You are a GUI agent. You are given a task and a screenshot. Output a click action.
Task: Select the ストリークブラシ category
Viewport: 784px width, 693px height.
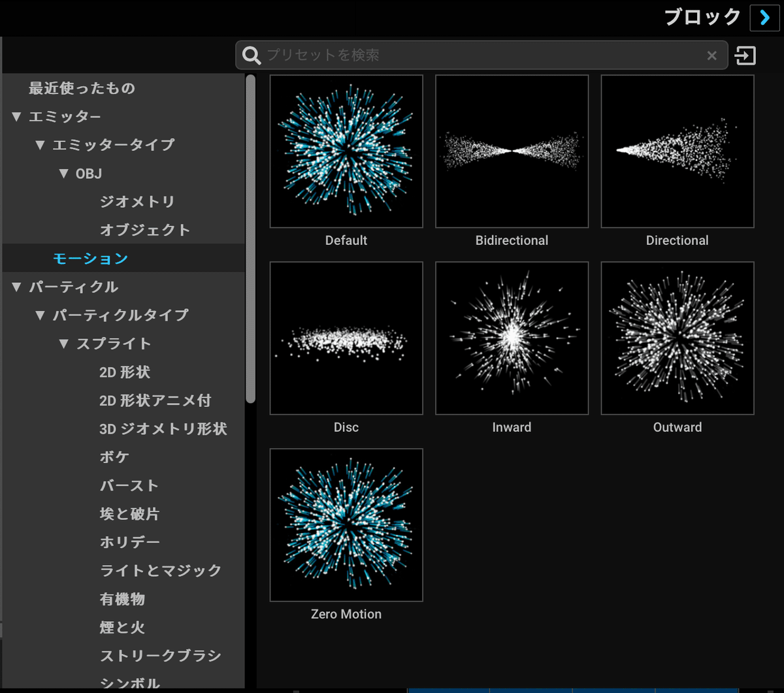(x=160, y=656)
